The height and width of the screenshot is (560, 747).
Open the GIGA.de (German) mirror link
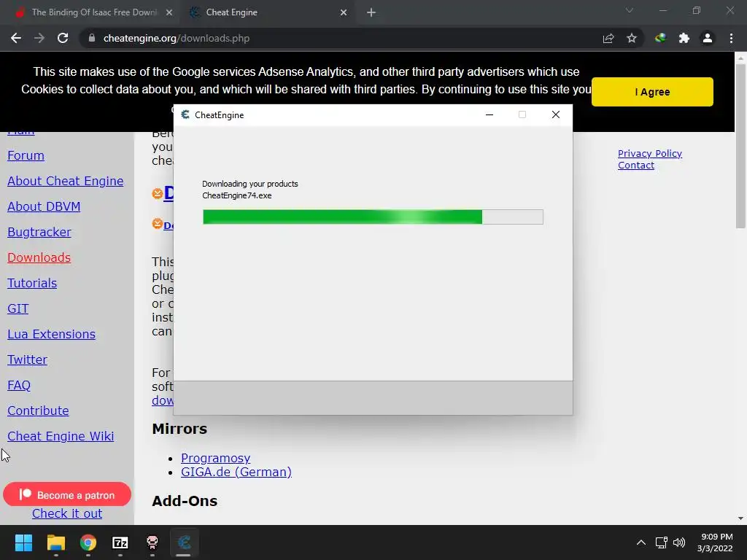point(236,472)
